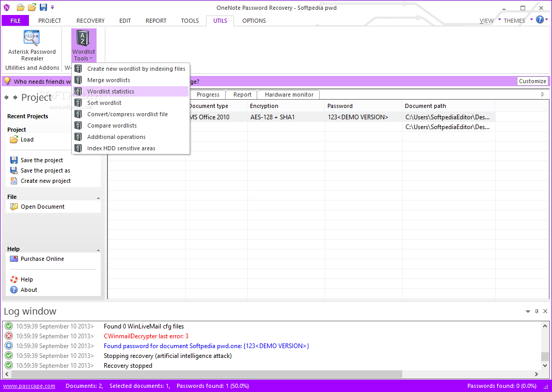This screenshot has width=552, height=392.
Task: Click the app logo icon in title bar
Action: tap(7, 7)
